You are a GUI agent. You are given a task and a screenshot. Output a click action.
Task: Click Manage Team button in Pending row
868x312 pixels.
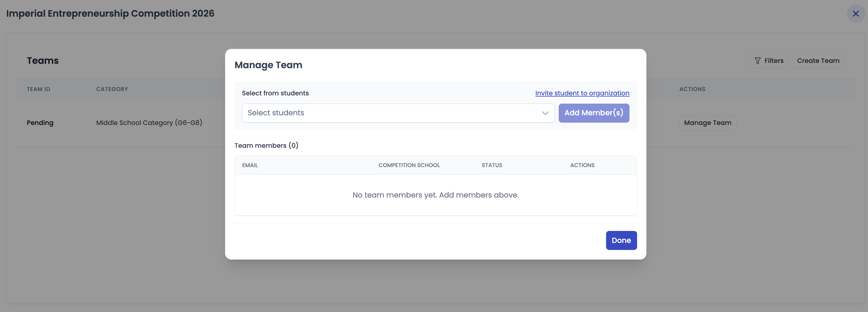click(x=707, y=123)
